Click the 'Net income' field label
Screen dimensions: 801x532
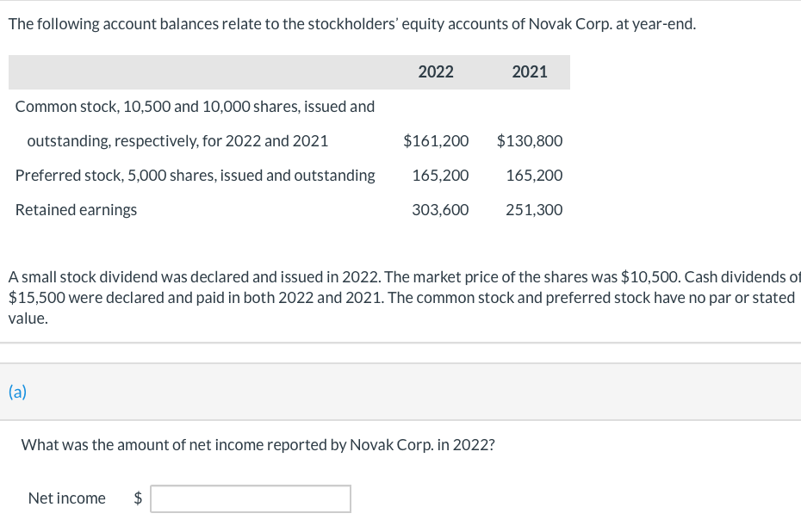67,498
